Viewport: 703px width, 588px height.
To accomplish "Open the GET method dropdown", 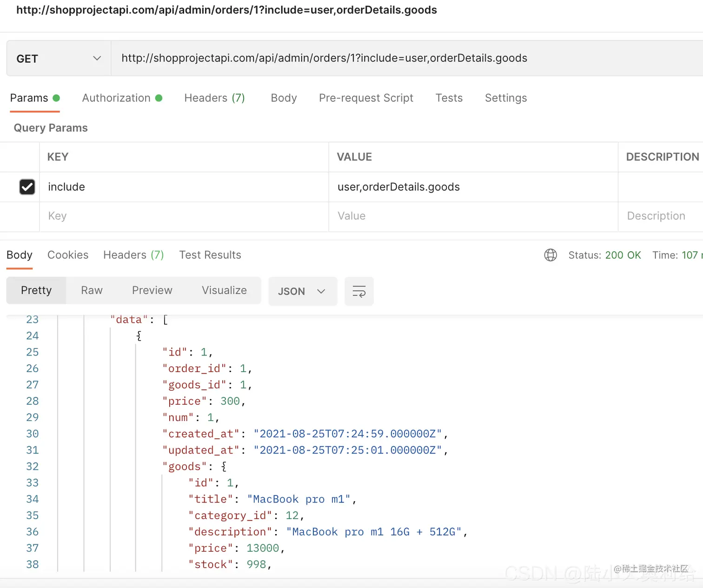I will click(59, 59).
